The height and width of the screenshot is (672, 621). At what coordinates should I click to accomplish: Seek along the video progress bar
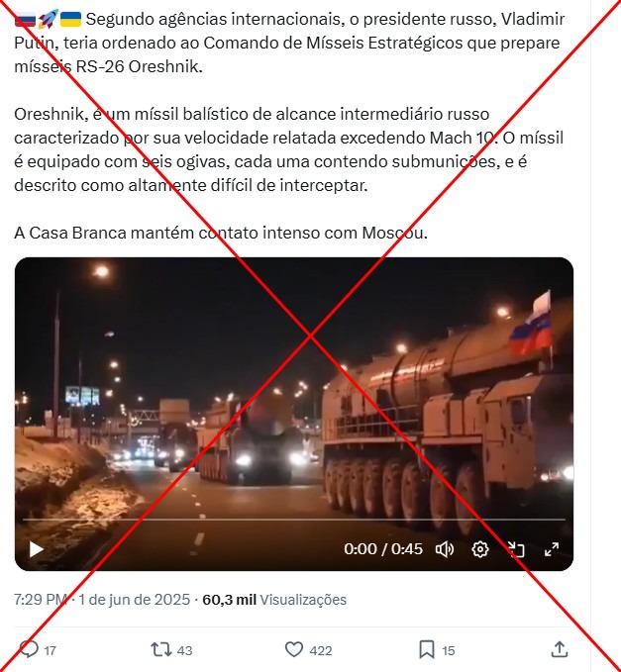click(x=294, y=520)
